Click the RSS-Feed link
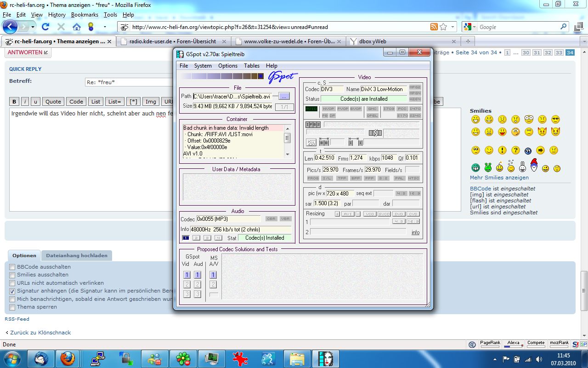This screenshot has height=368, width=588. point(17,319)
